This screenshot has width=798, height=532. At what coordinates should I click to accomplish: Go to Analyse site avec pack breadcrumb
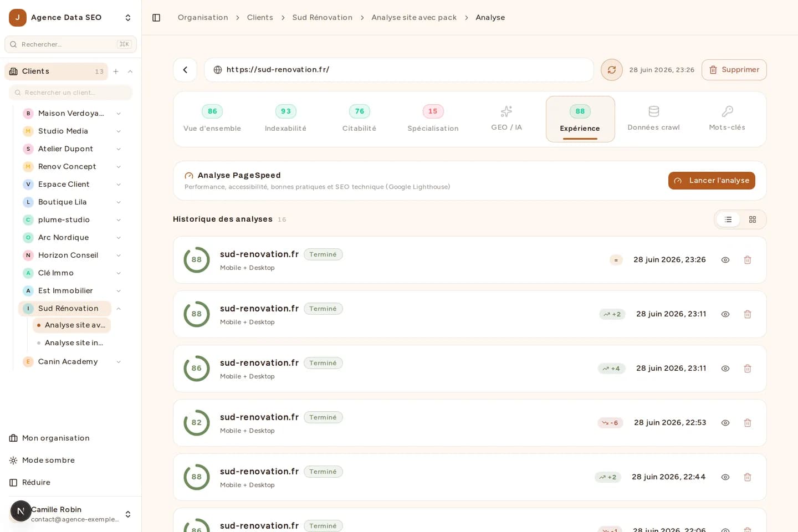pos(414,18)
